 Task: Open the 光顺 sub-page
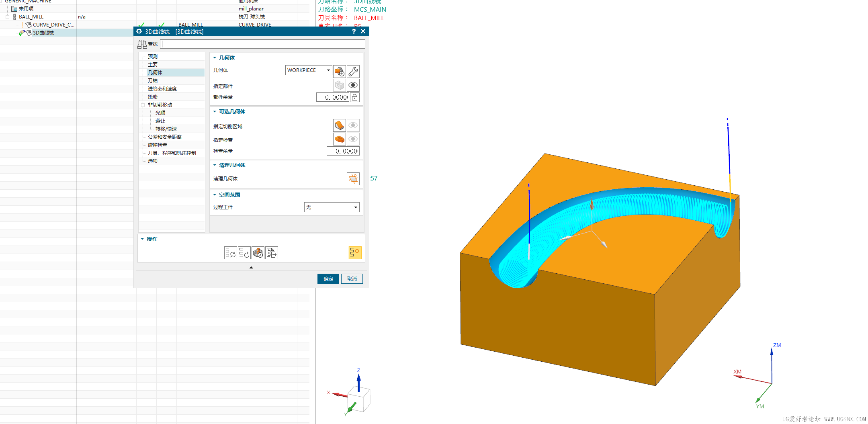160,113
